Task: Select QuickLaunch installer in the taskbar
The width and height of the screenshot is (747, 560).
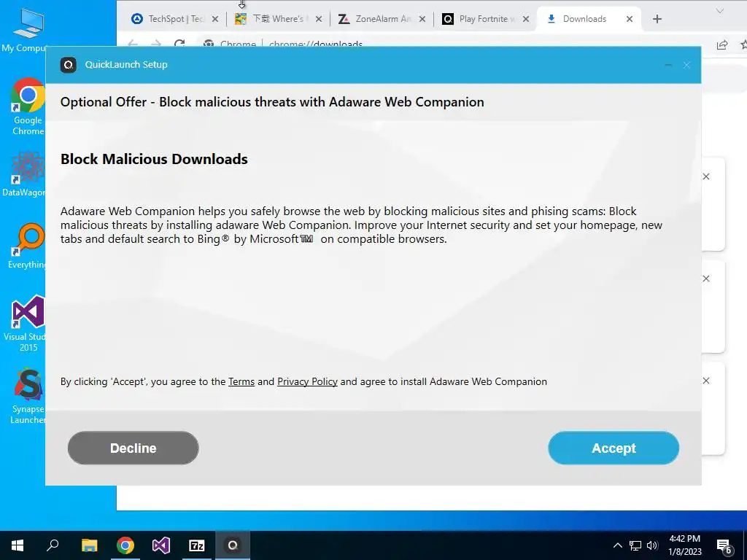Action: [233, 545]
